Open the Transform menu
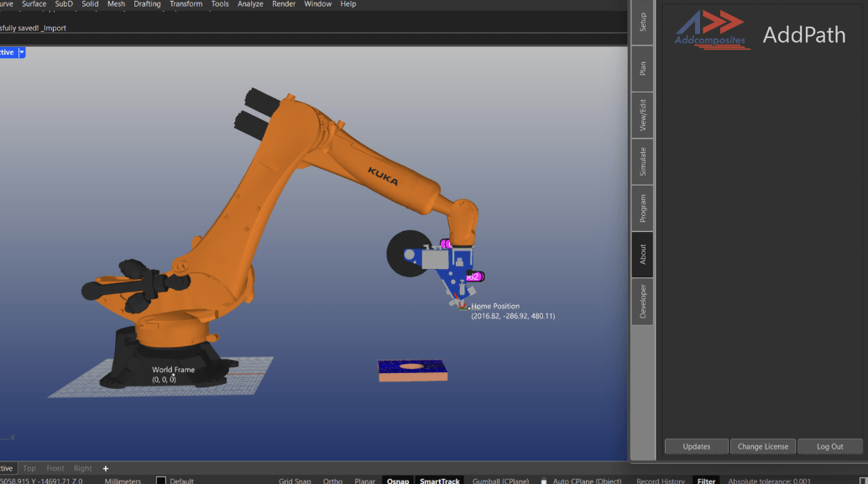The height and width of the screenshot is (484, 868). [x=186, y=4]
